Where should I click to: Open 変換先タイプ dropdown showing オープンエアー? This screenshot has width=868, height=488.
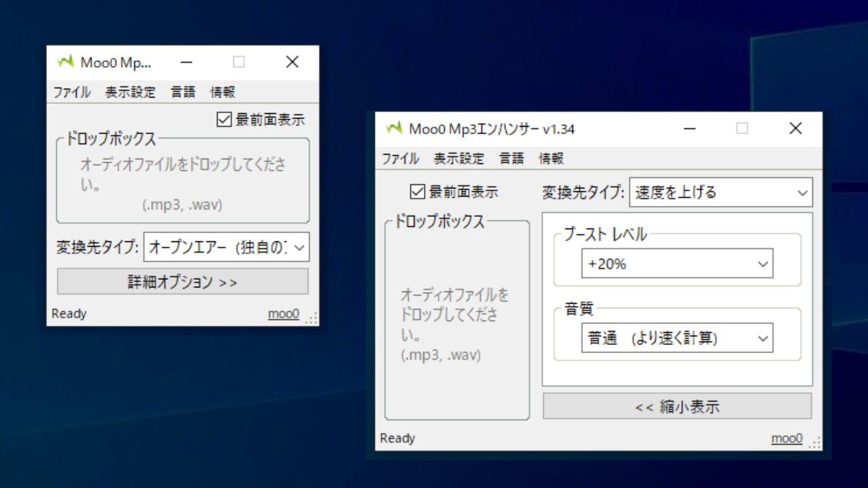click(x=226, y=247)
